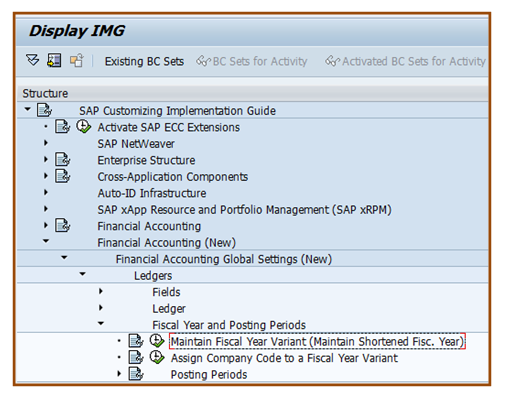Click the second toolbar icon, project selection
Viewport: 508px width, 397px height.
pyautogui.click(x=54, y=60)
